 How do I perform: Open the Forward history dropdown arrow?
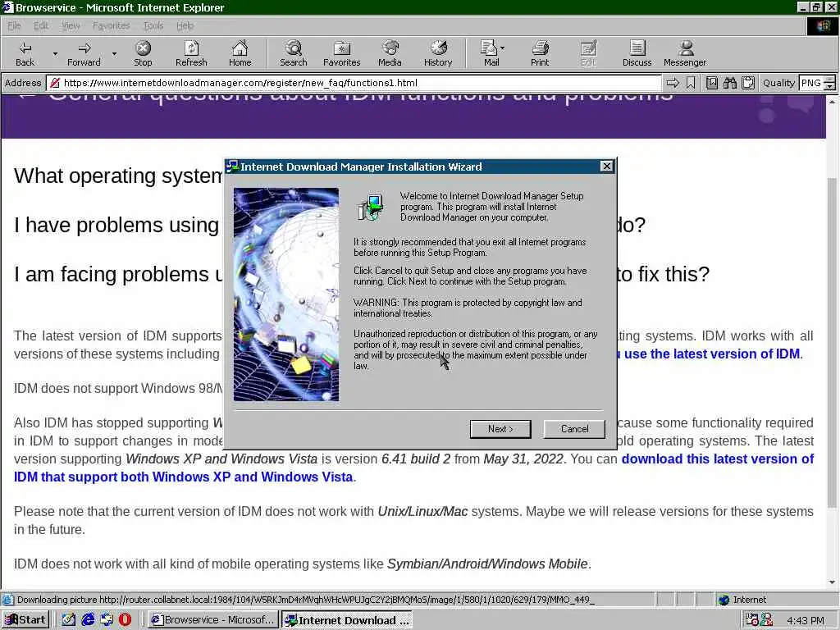pos(114,53)
